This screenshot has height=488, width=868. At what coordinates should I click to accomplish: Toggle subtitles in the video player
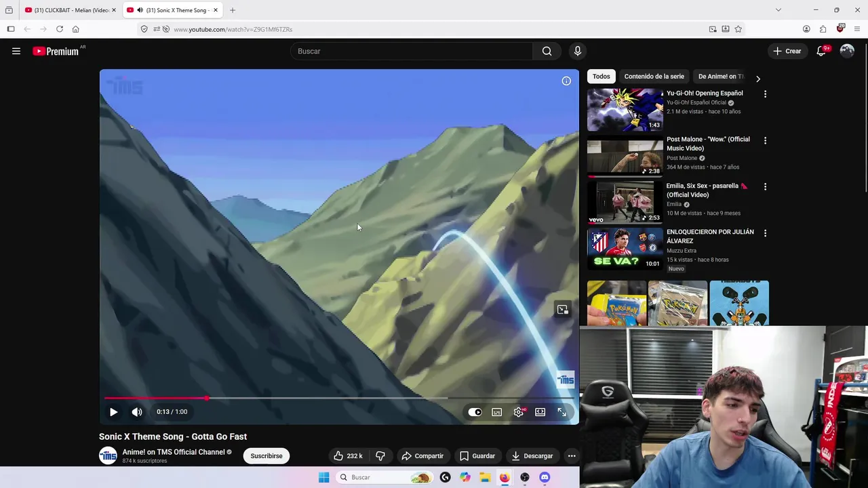tap(497, 412)
